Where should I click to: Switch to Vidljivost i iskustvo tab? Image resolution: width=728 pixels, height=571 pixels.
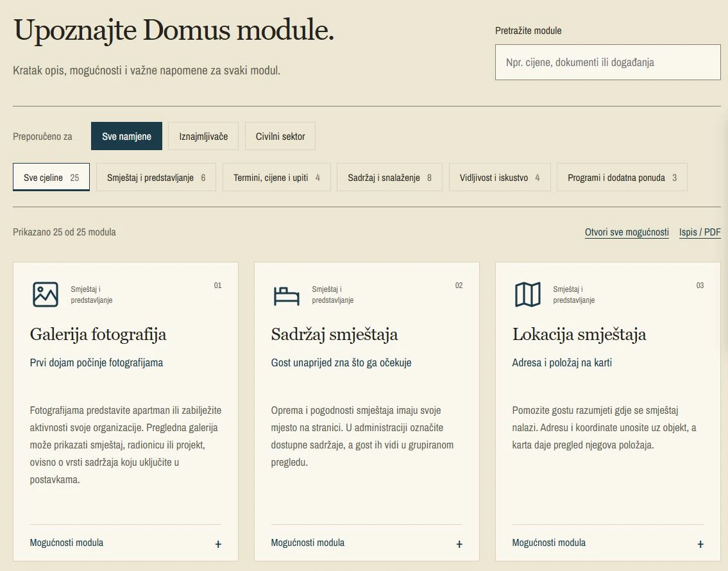(500, 177)
